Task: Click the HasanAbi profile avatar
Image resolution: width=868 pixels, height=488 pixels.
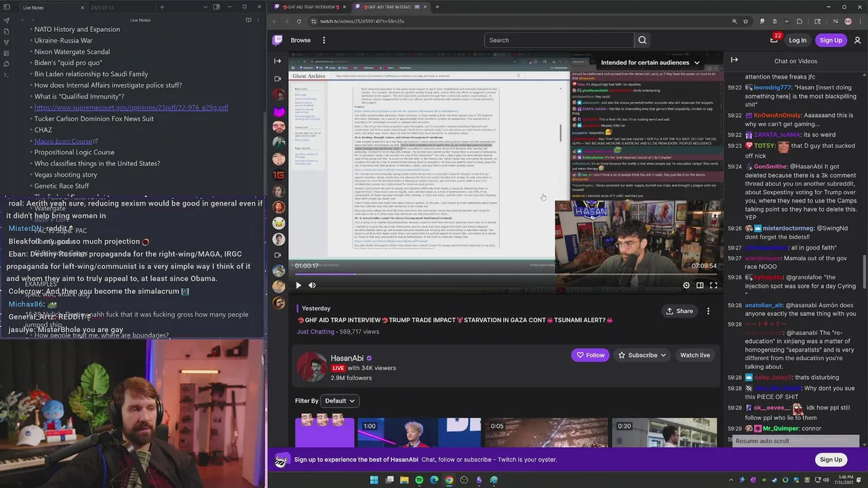Action: tap(311, 367)
